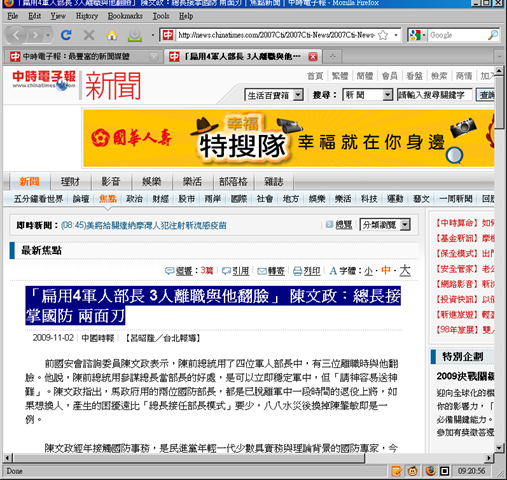This screenshot has width=507, height=480.
Task: Switch to the 娛樂 main site tab
Action: coord(152,182)
